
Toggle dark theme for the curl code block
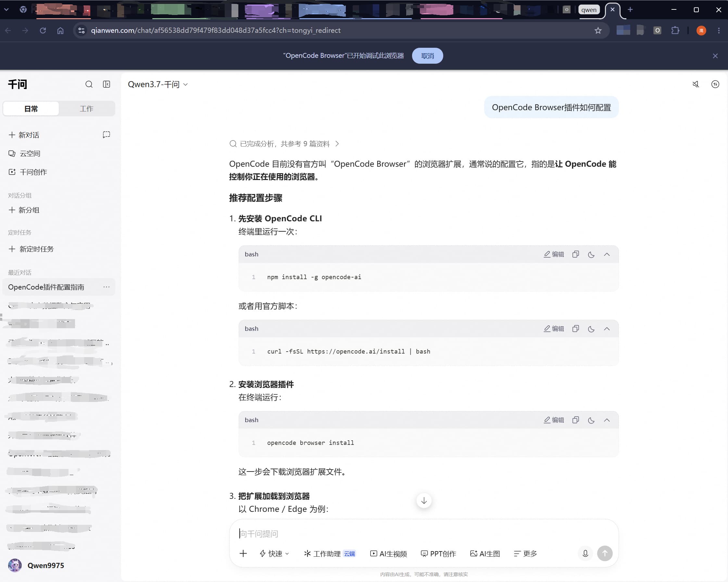click(x=591, y=329)
